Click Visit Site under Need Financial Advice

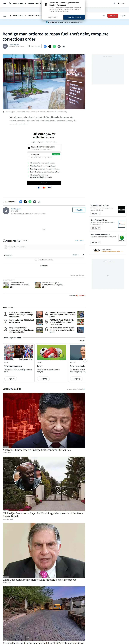(x=95, y=228)
